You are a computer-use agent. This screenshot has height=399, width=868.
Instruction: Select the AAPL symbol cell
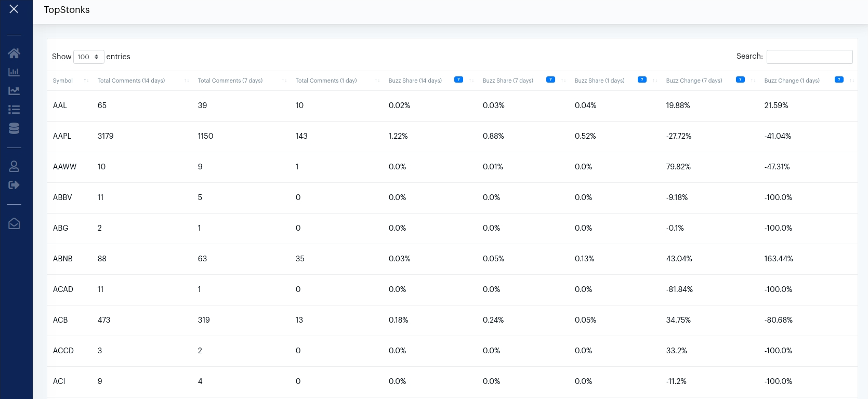click(62, 136)
